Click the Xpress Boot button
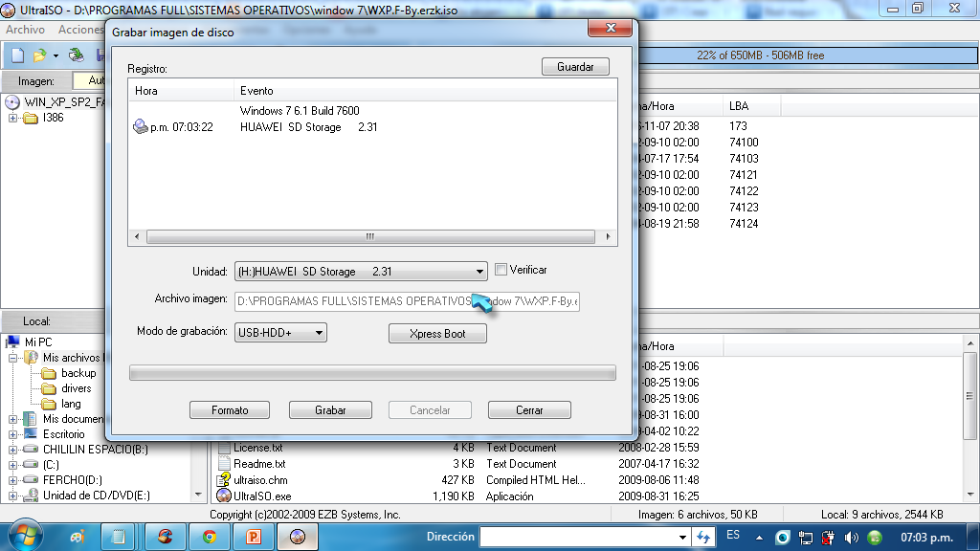Image resolution: width=980 pixels, height=551 pixels. click(x=437, y=334)
